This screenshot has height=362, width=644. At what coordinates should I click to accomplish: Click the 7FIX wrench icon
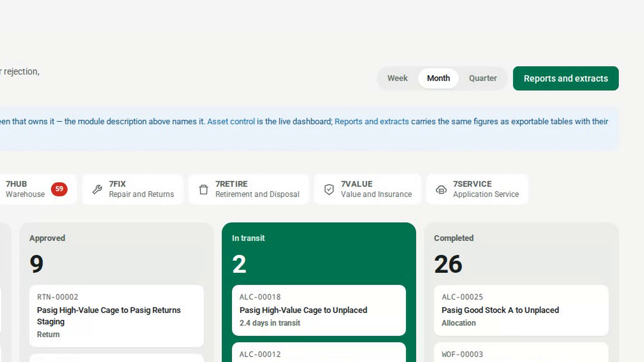pos(97,189)
